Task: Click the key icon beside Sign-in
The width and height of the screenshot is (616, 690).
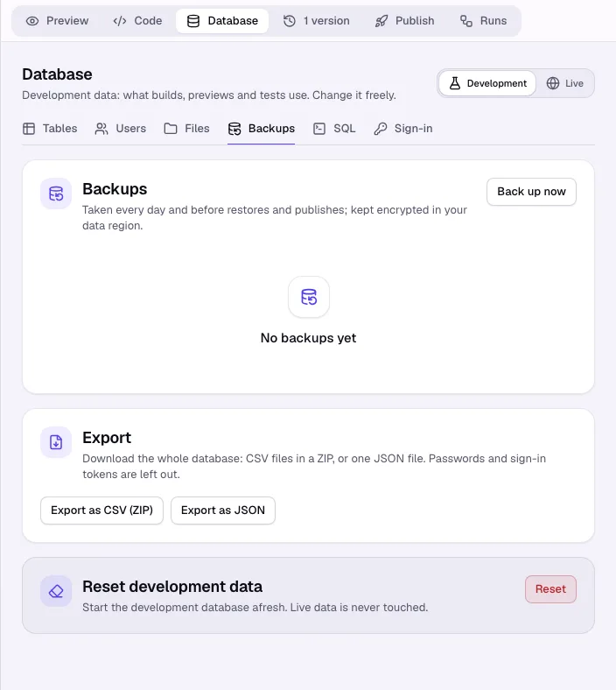Action: (x=381, y=129)
